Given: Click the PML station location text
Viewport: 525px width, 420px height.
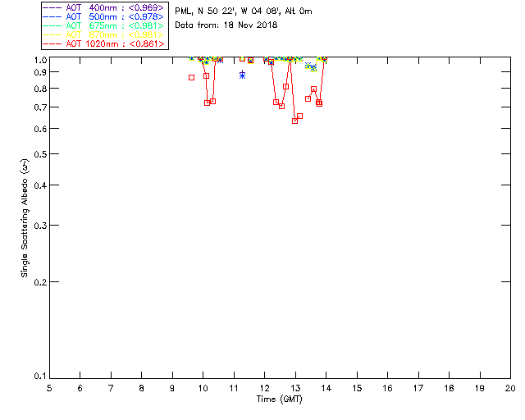Looking at the screenshot, I should coord(244,11).
